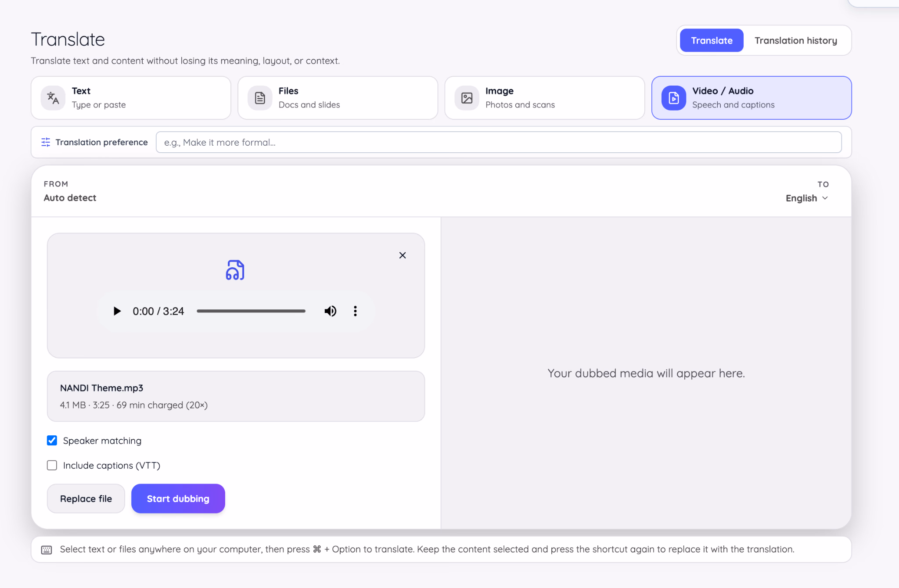Screen dimensions: 899x588
Task: Enable Include captions (VTT) checkbox
Action: 52,465
